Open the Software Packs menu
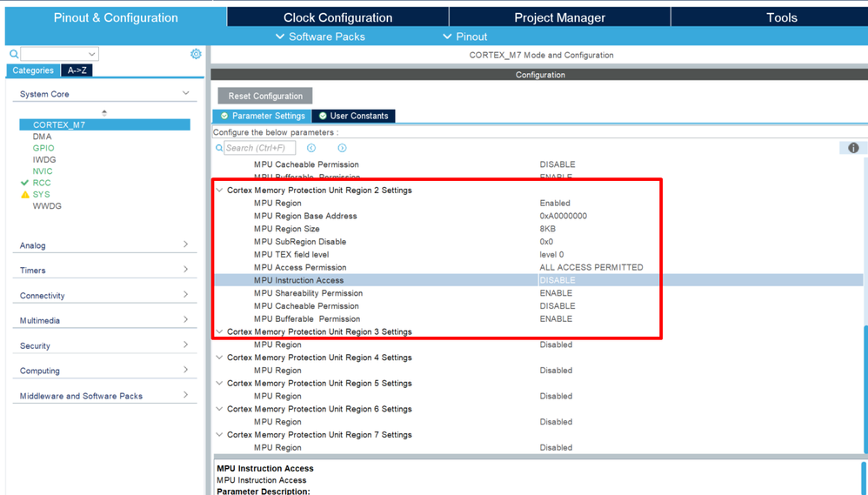 tap(321, 37)
